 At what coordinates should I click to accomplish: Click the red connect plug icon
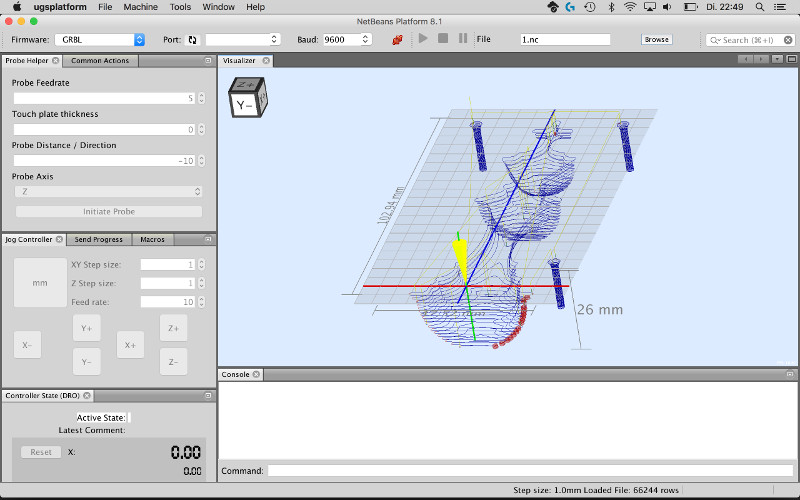pos(397,39)
